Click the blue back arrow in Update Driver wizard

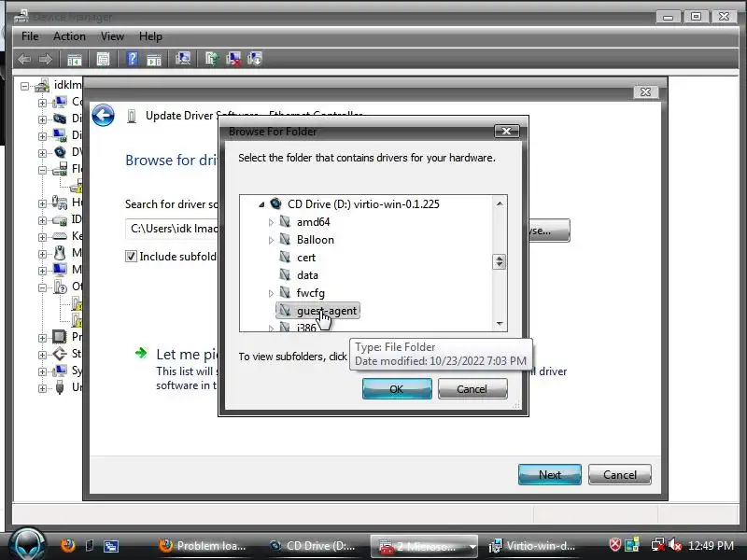pyautogui.click(x=103, y=115)
